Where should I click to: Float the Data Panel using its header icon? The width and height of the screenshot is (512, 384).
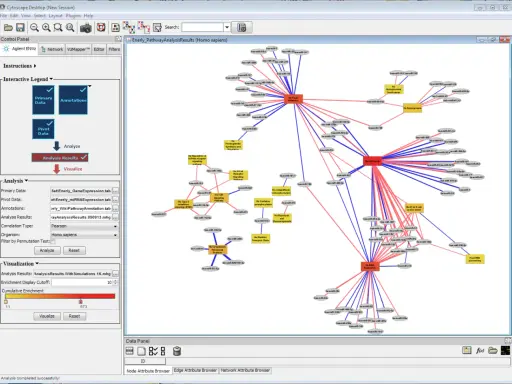(508, 341)
